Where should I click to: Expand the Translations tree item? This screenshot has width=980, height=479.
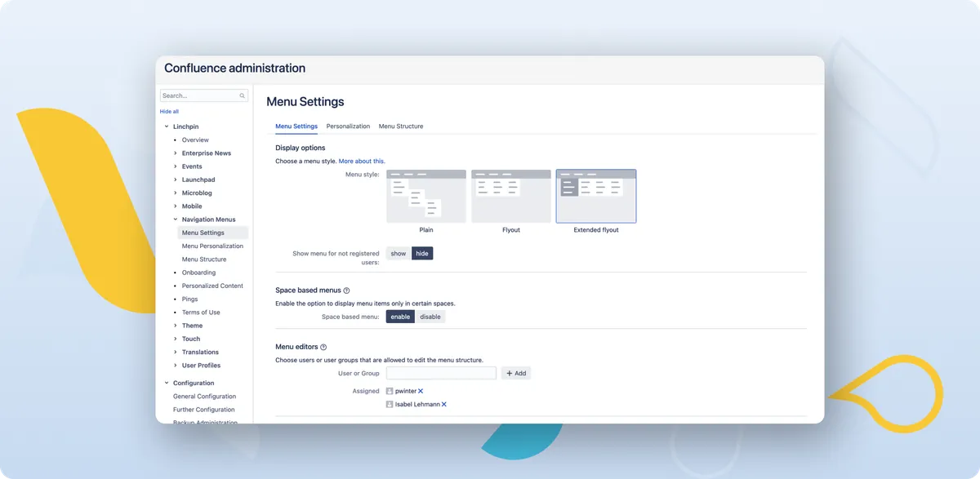[176, 352]
